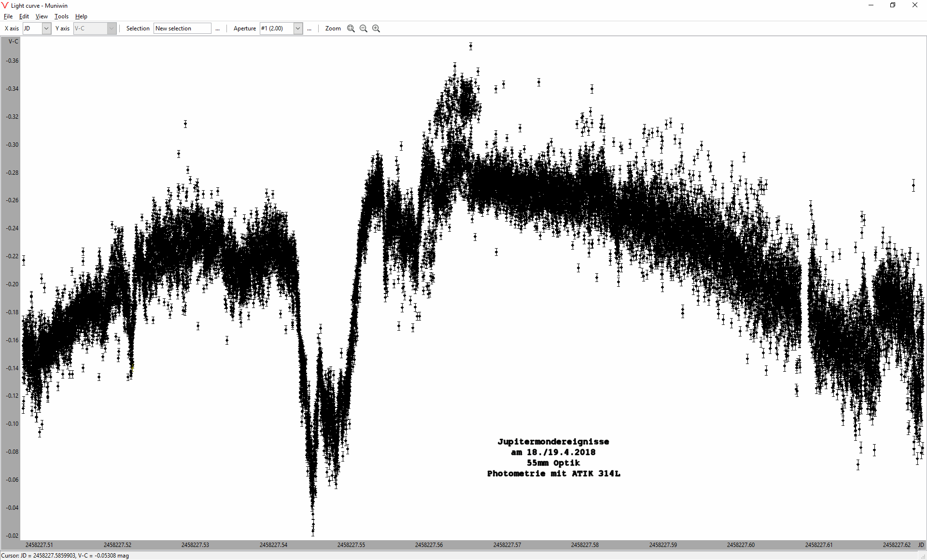The height and width of the screenshot is (560, 927).
Task: Click the zoom out magnifier icon
Action: click(364, 28)
